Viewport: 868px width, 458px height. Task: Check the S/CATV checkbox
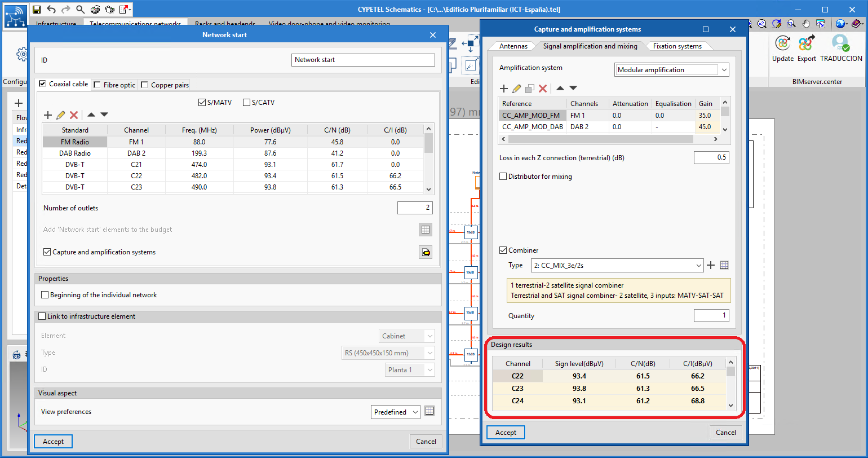[246, 103]
